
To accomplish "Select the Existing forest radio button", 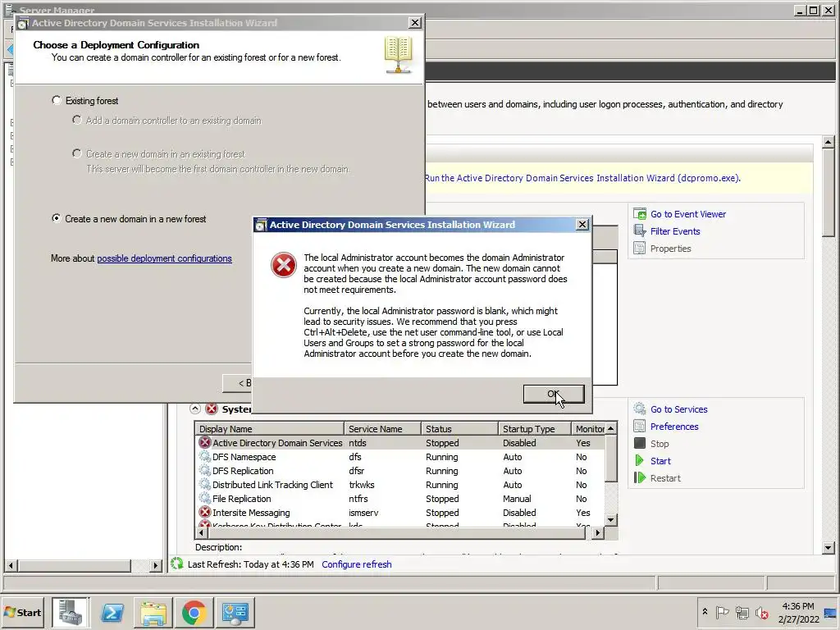I will click(x=57, y=100).
